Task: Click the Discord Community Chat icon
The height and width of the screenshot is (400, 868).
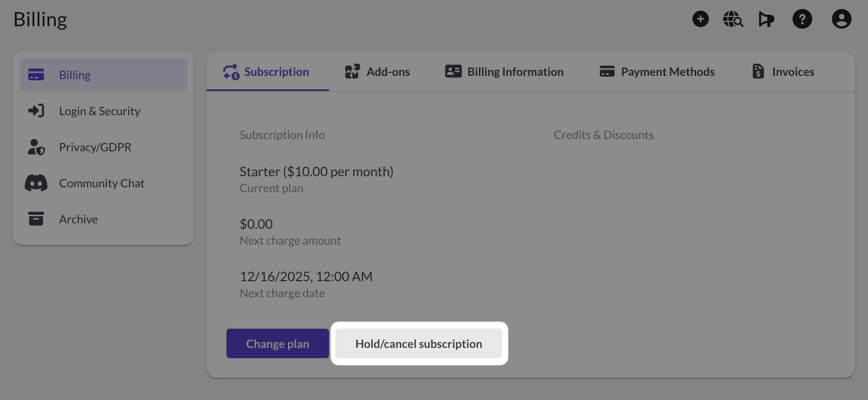Action: click(36, 183)
